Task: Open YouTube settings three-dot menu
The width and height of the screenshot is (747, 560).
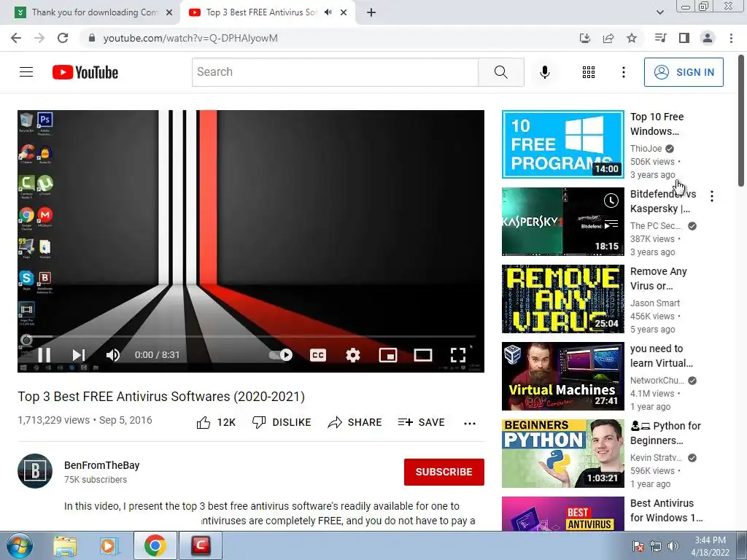Action: point(623,72)
